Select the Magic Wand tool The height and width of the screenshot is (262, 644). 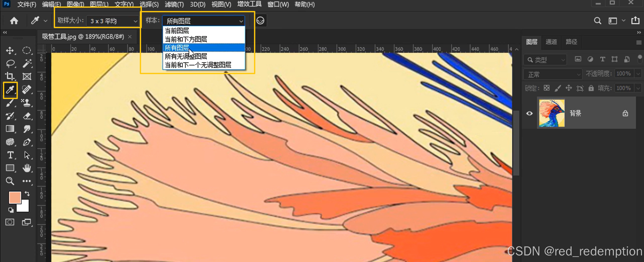pyautogui.click(x=27, y=64)
